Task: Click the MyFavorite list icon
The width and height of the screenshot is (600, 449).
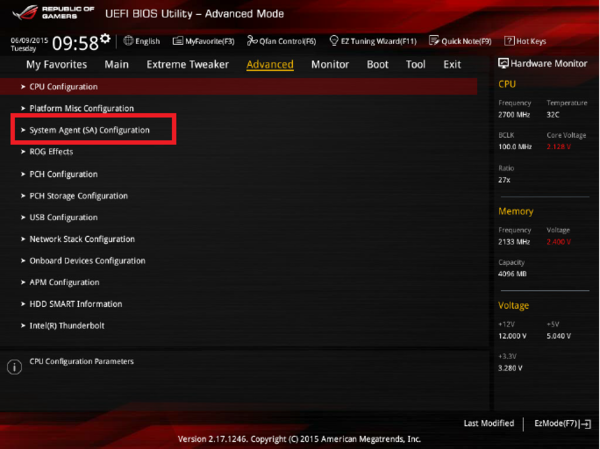Action: 178,41
